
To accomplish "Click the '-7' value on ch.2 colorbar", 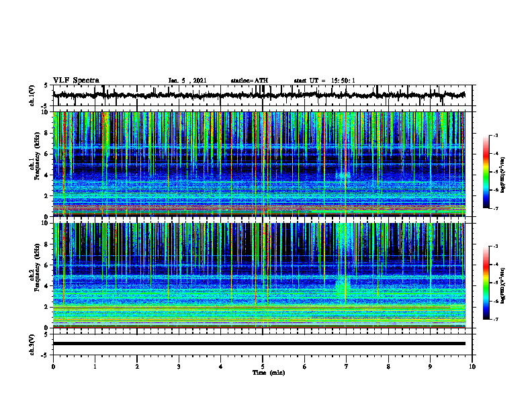I will 496,319.
